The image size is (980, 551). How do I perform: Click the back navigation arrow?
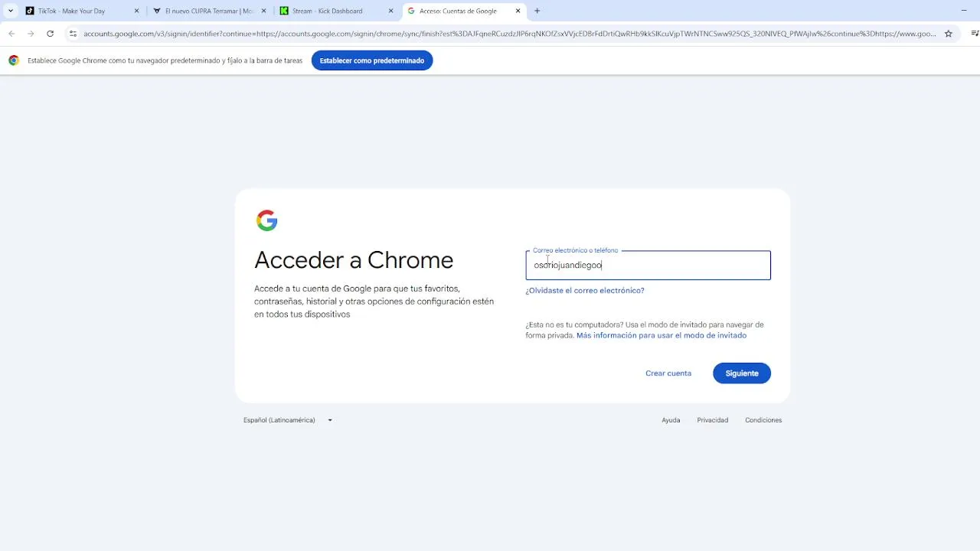11,34
